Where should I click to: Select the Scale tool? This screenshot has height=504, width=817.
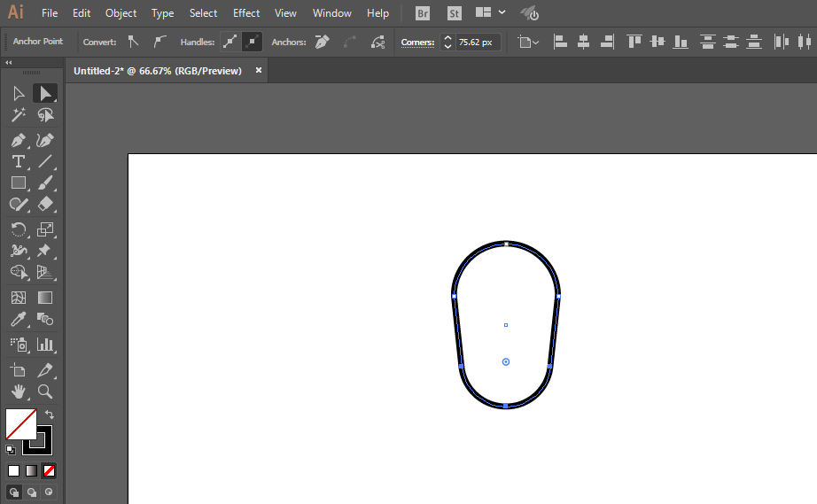coord(45,229)
